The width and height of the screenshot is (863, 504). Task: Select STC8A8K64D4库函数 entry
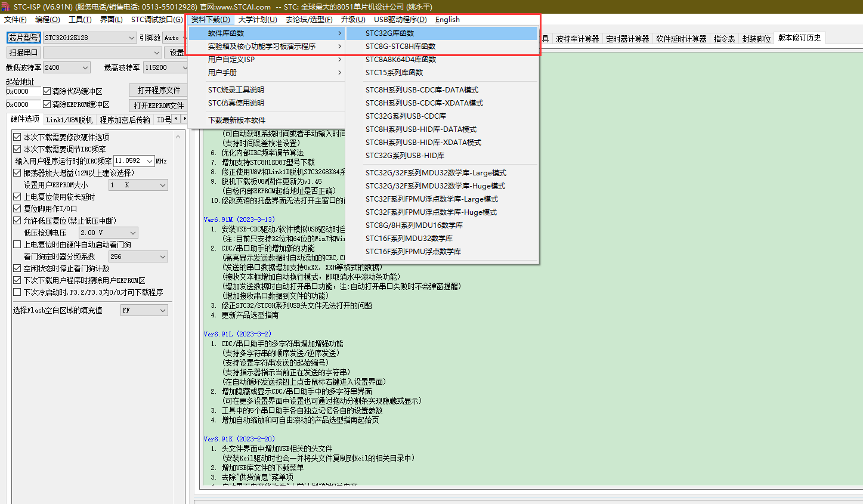tap(442, 60)
